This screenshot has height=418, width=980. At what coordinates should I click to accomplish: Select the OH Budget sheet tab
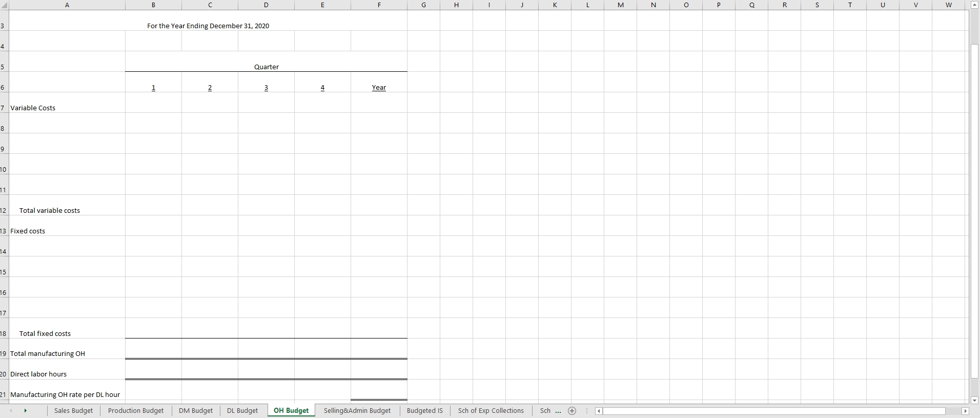[291, 410]
